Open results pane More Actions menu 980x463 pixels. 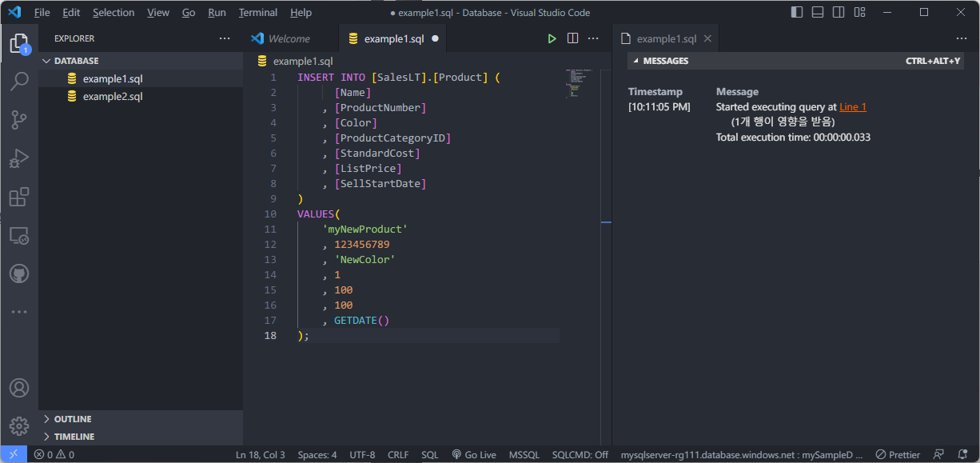pos(962,38)
